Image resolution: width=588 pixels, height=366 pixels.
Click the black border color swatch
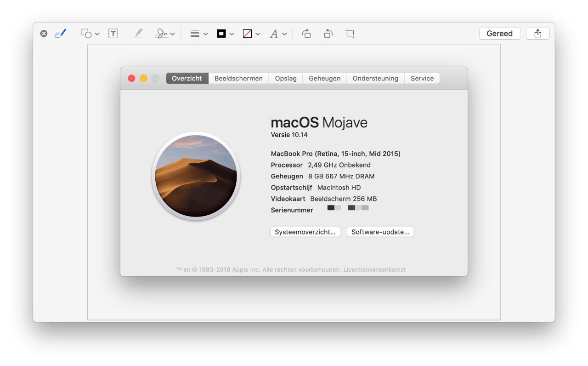(x=221, y=34)
